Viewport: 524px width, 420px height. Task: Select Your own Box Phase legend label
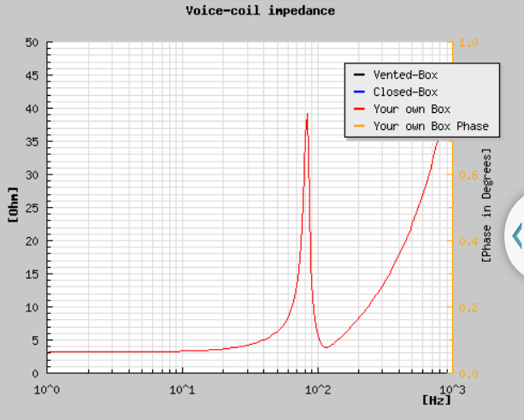pos(431,126)
